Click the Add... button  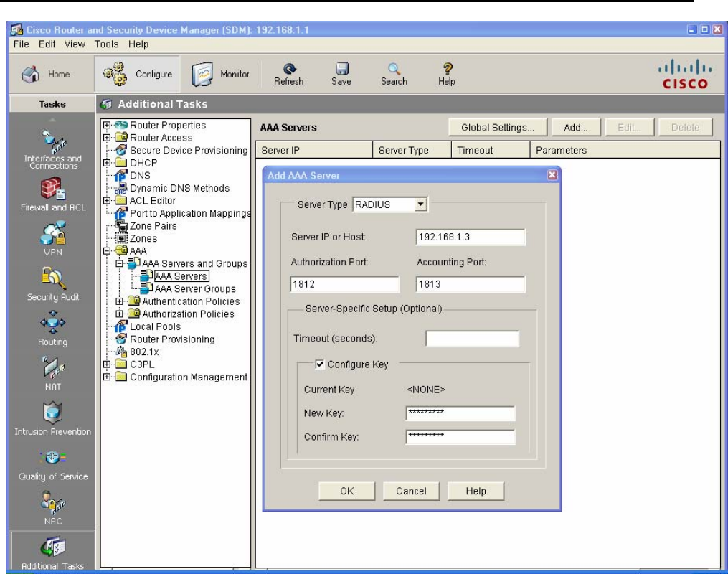pyautogui.click(x=576, y=127)
